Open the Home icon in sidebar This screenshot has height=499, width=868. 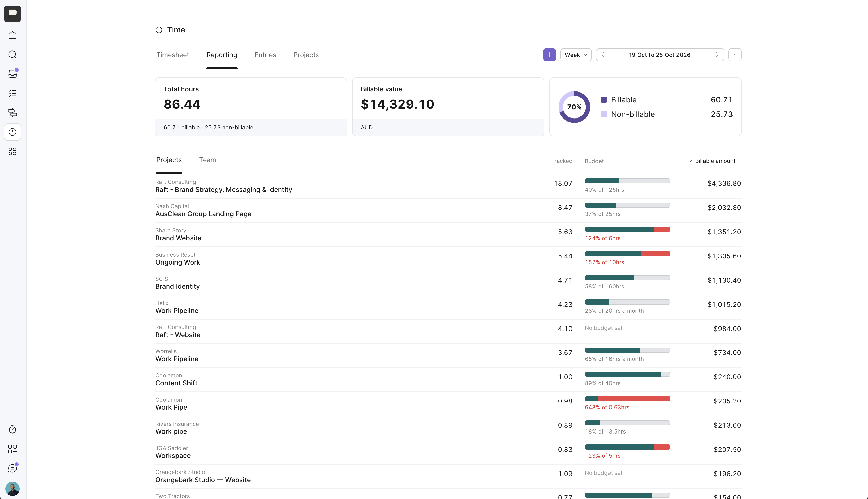click(12, 35)
